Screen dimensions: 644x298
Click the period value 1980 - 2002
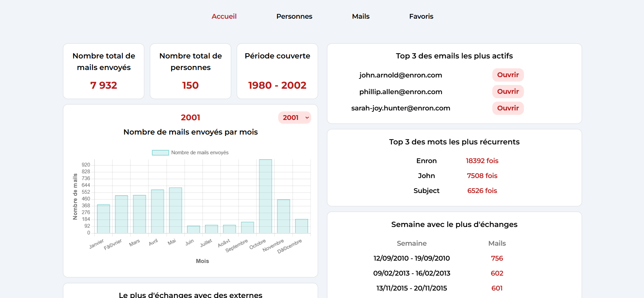277,85
